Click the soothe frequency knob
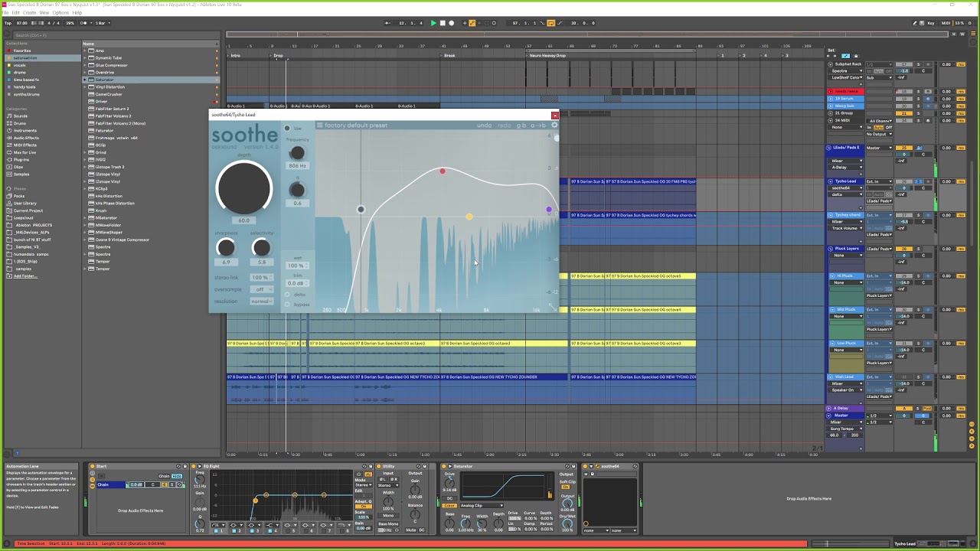 pos(297,153)
